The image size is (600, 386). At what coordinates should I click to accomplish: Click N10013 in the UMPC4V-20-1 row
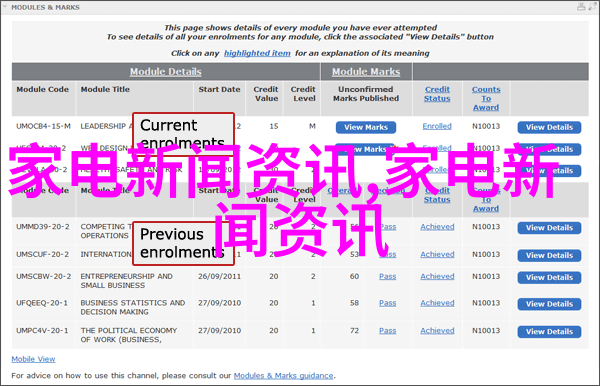tap(486, 331)
